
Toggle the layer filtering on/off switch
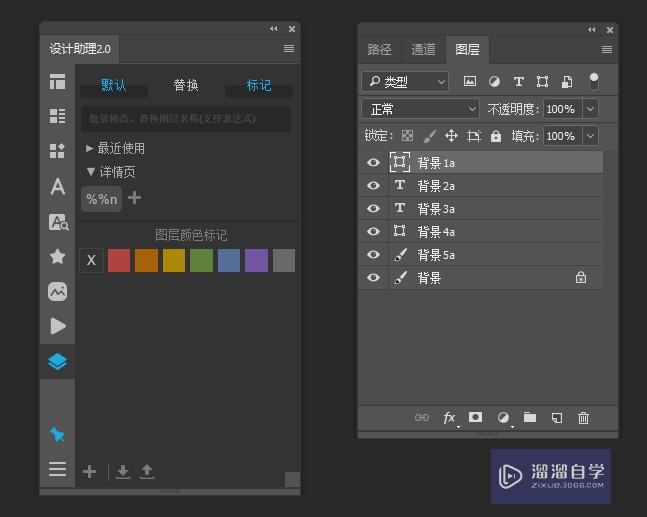pyautogui.click(x=594, y=81)
